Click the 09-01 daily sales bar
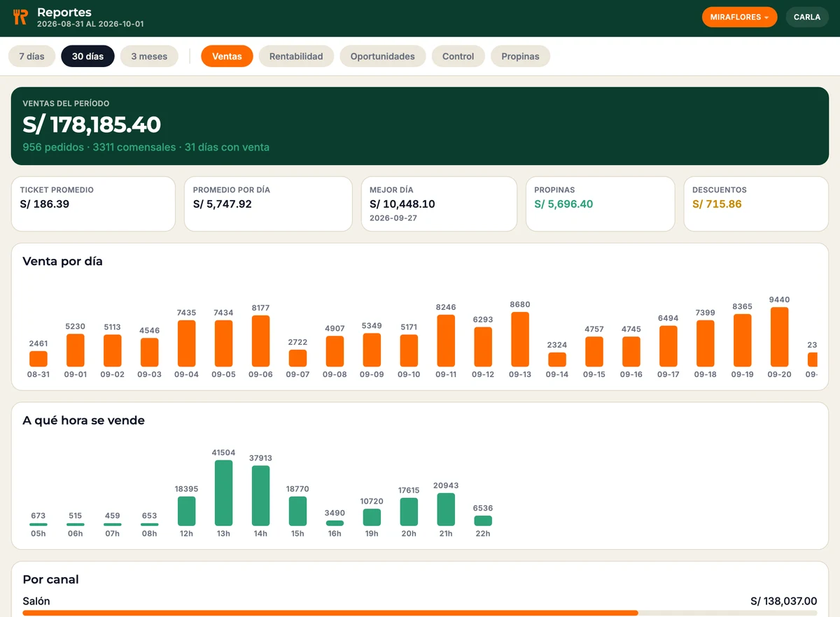840x617 pixels. tap(76, 350)
